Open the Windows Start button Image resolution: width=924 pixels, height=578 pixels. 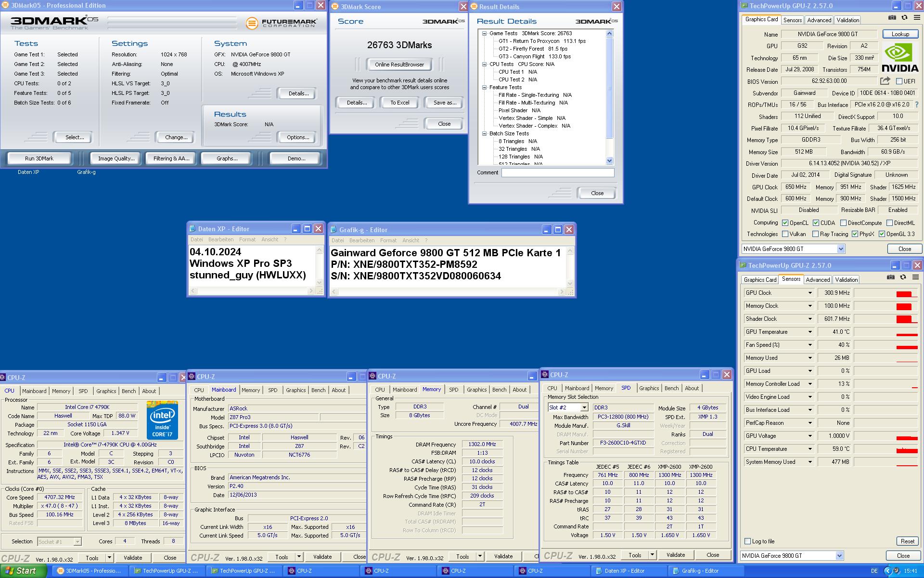tap(23, 571)
